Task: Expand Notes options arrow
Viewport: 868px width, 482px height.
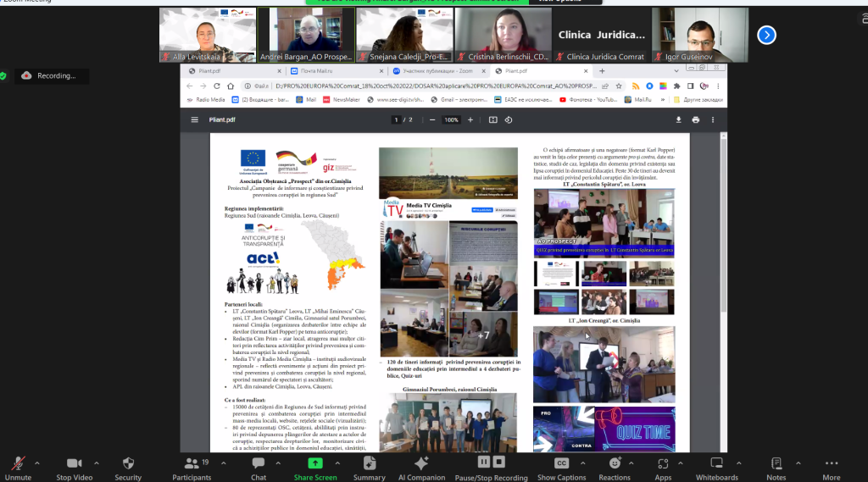Action: coord(798,463)
